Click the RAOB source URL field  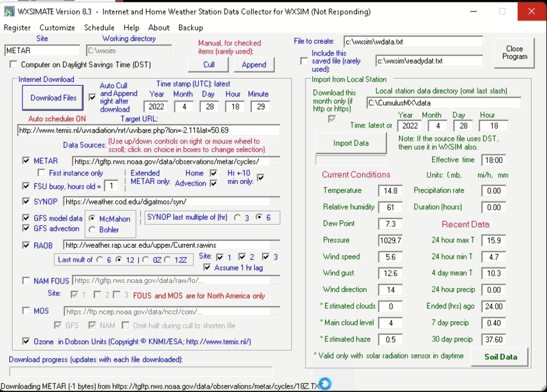pos(172,245)
